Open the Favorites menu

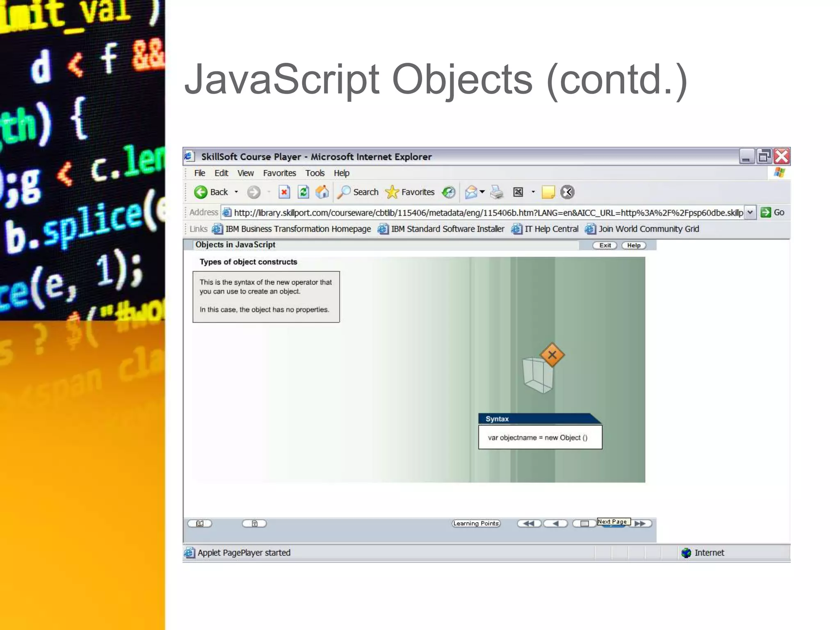coord(280,173)
